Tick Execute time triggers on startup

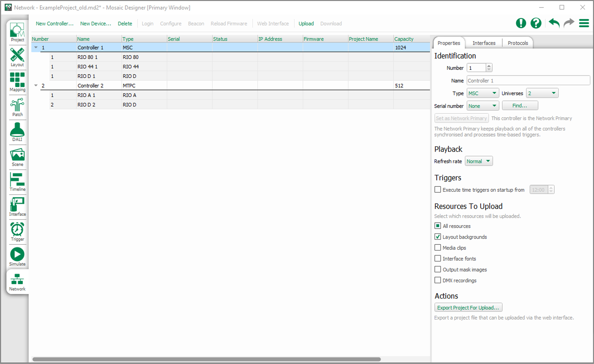click(x=438, y=190)
